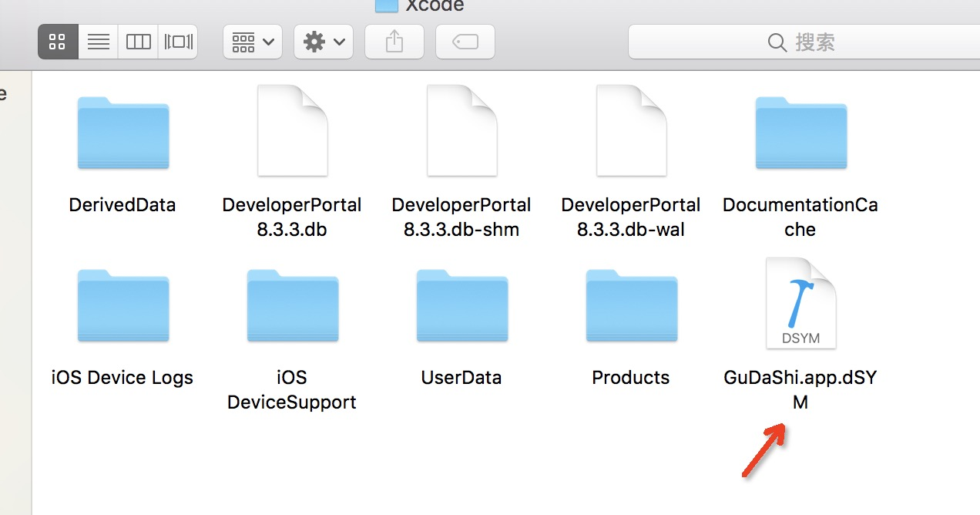Select the DocumentationCache folder
This screenshot has width=980, height=515.
pyautogui.click(x=800, y=133)
